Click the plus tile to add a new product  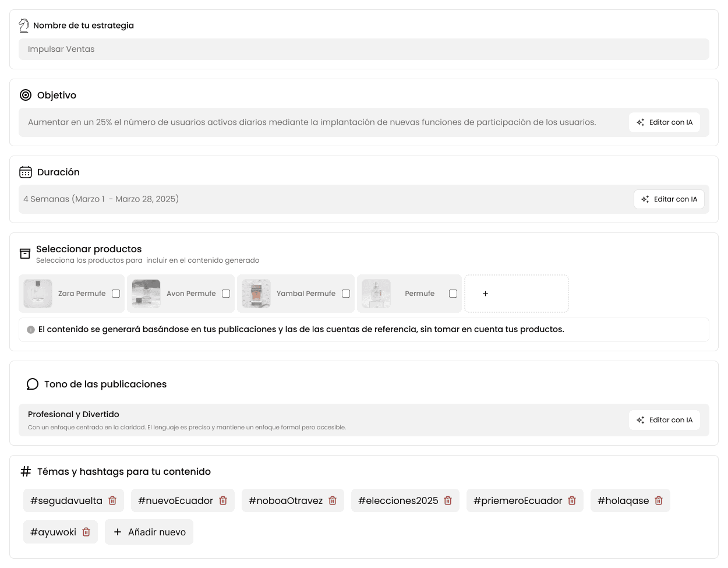(x=516, y=294)
